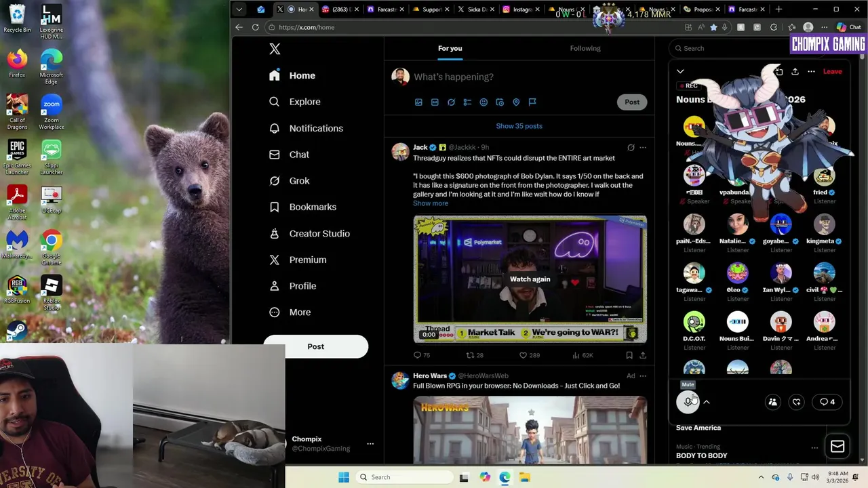Image resolution: width=868 pixels, height=488 pixels.
Task: Open Windows Start menu
Action: (x=344, y=477)
